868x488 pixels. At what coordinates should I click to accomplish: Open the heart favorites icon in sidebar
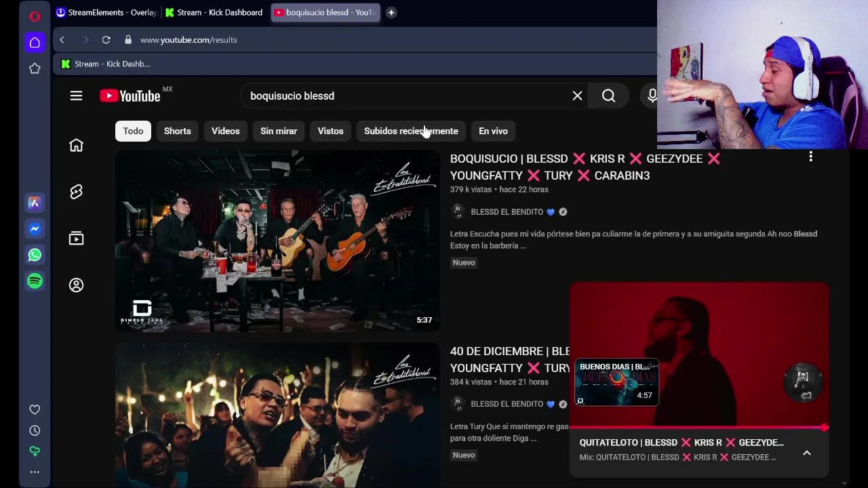[35, 409]
